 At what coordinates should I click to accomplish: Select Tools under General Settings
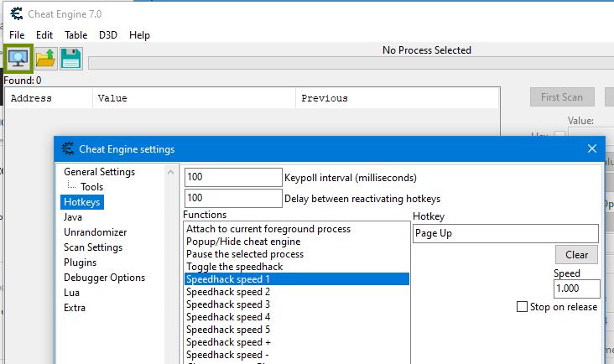92,187
